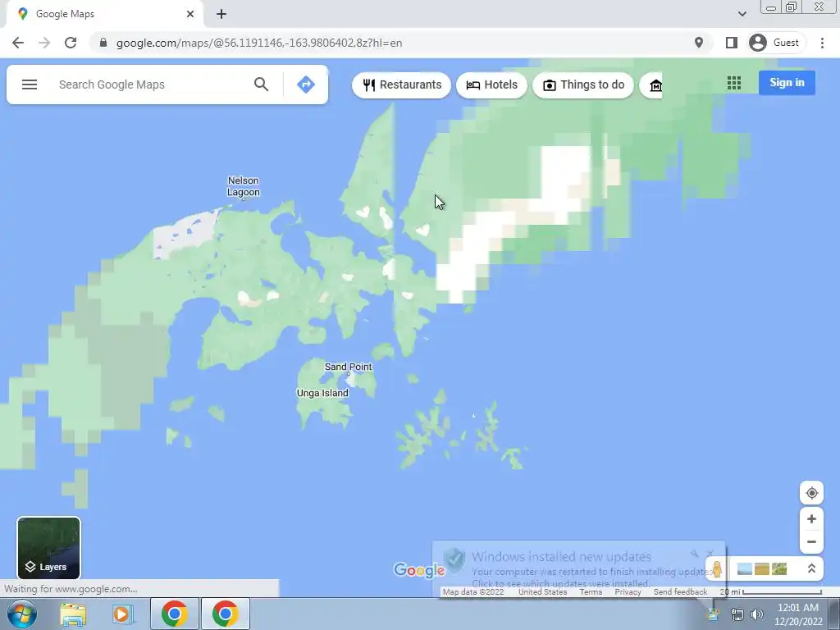Click the Unga Island map label
The image size is (840, 630).
[322, 393]
